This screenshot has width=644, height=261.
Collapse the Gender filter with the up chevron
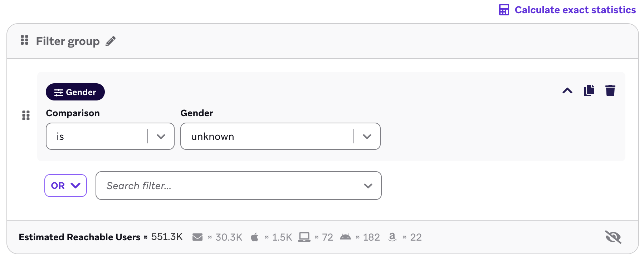pos(567,90)
